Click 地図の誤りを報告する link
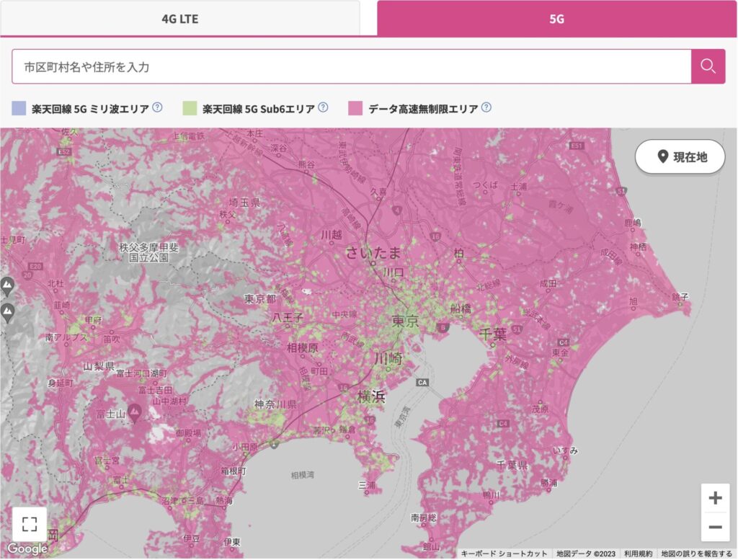The image size is (738, 560). [697, 554]
